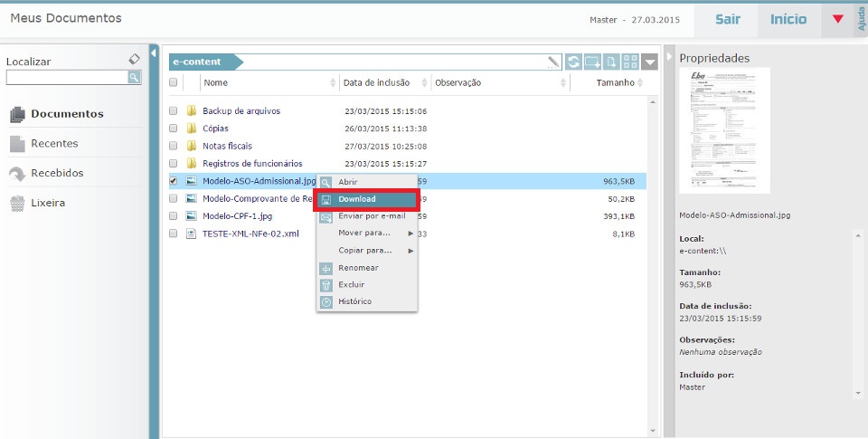Open the toolbar dropdown arrow menu
868x439 pixels.
coord(651,62)
